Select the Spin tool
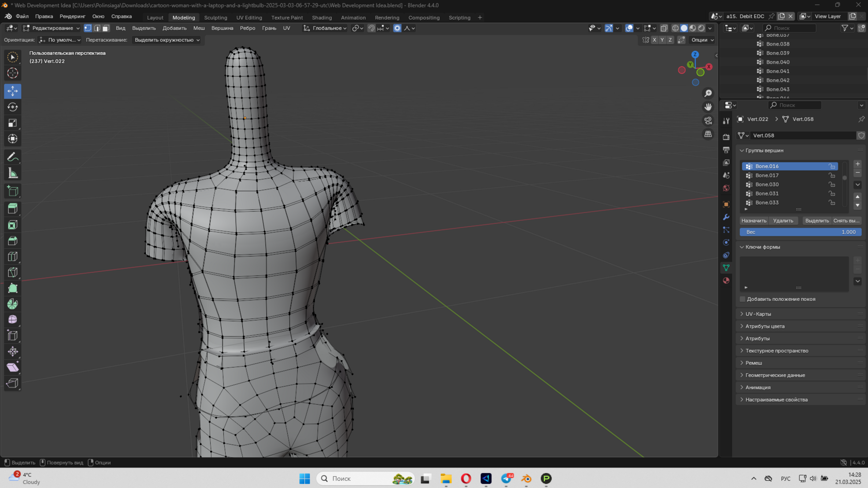Viewport: 868px width, 488px height. click(x=12, y=304)
